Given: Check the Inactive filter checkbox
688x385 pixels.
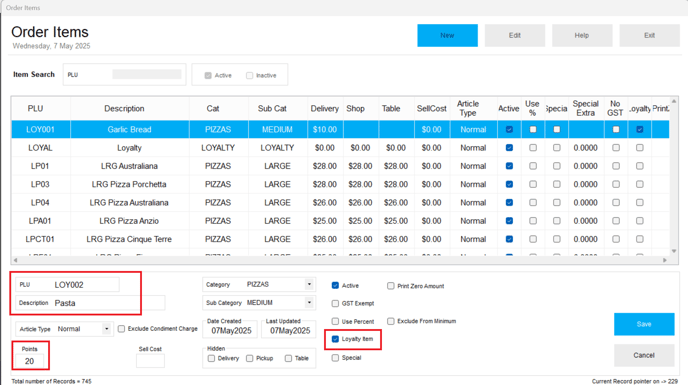Looking at the screenshot, I should [249, 76].
